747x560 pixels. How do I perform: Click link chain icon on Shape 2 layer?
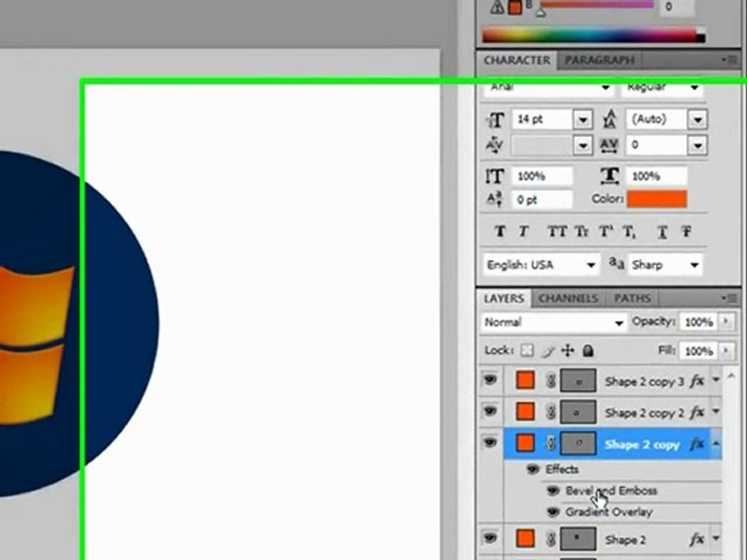551,539
